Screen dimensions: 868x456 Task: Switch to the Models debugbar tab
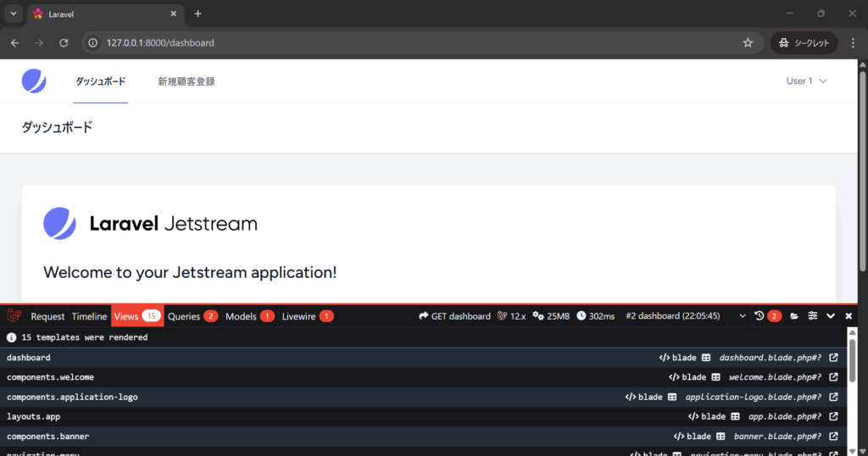(250, 316)
